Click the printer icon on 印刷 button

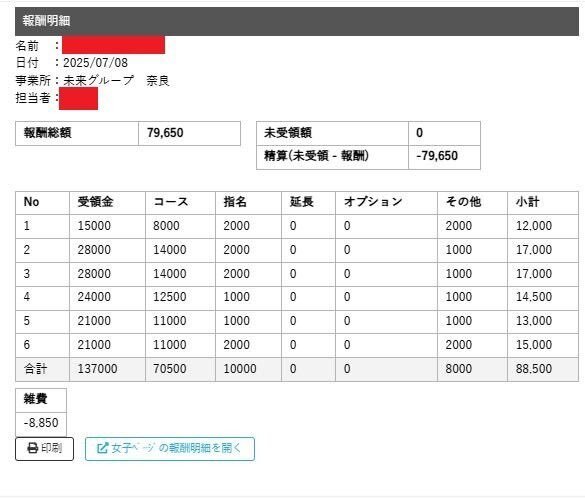(33, 448)
